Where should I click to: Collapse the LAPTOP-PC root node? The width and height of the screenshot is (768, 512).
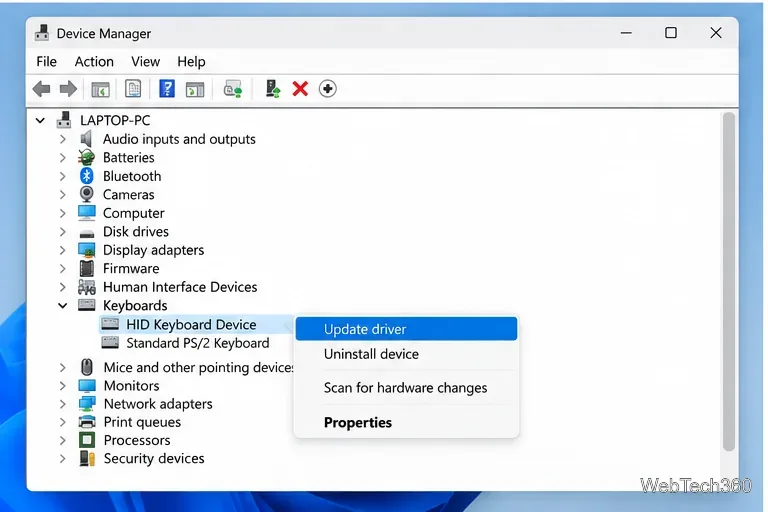tap(40, 121)
